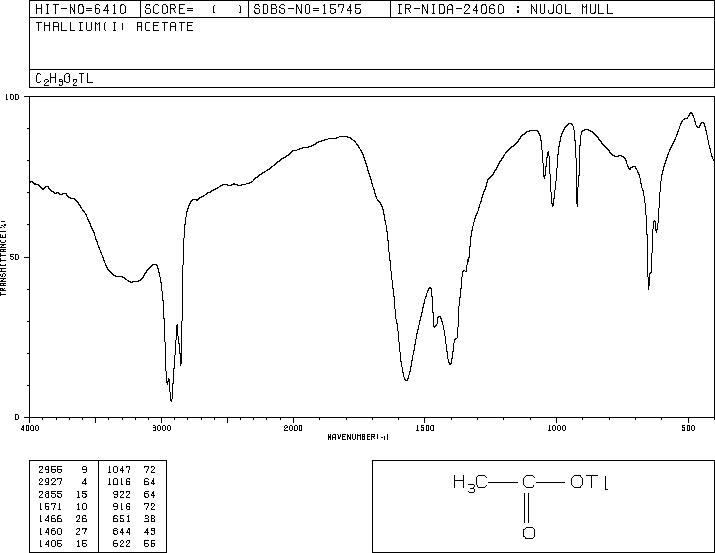Select the SDBS-NO=15745 header text
The image size is (715, 553).
tap(307, 9)
